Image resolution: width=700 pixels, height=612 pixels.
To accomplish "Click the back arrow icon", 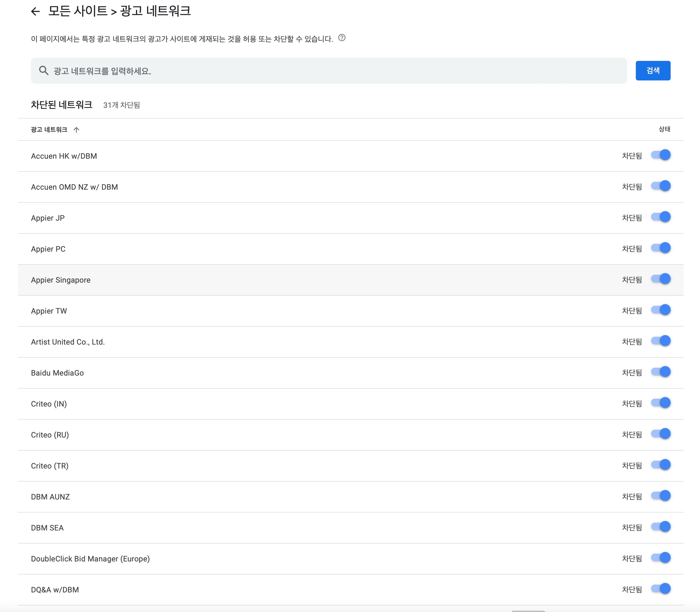I will pos(36,12).
